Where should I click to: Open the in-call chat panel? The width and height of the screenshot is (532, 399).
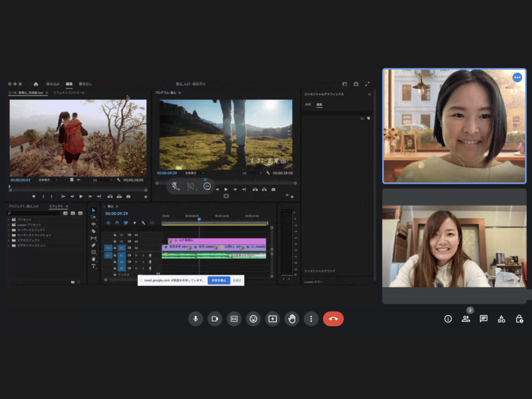click(483, 319)
